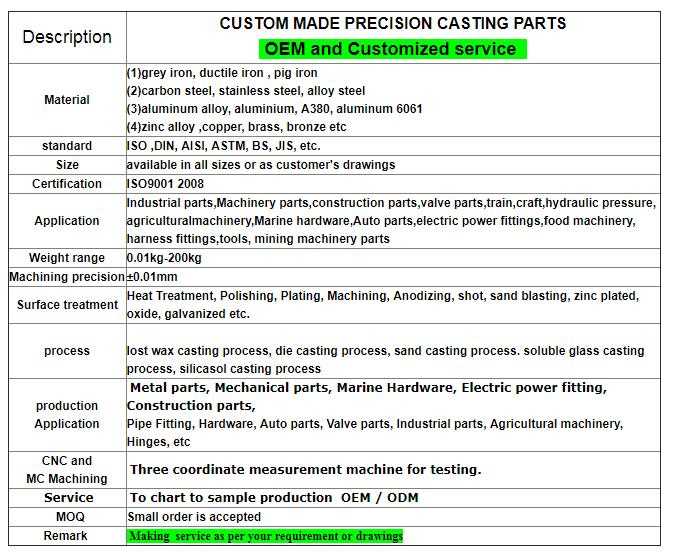The width and height of the screenshot is (699, 555).
Task: Select the "Small order is accepted" text
Action: coord(194,517)
